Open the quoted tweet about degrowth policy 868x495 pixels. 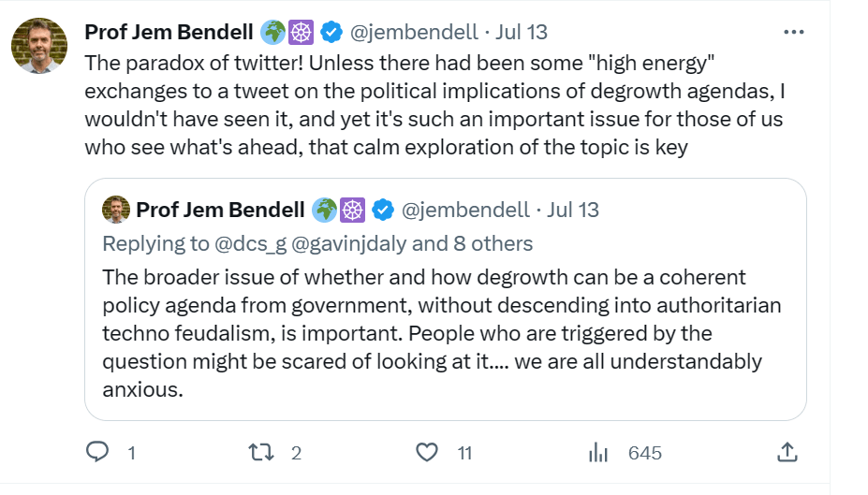pos(440,333)
